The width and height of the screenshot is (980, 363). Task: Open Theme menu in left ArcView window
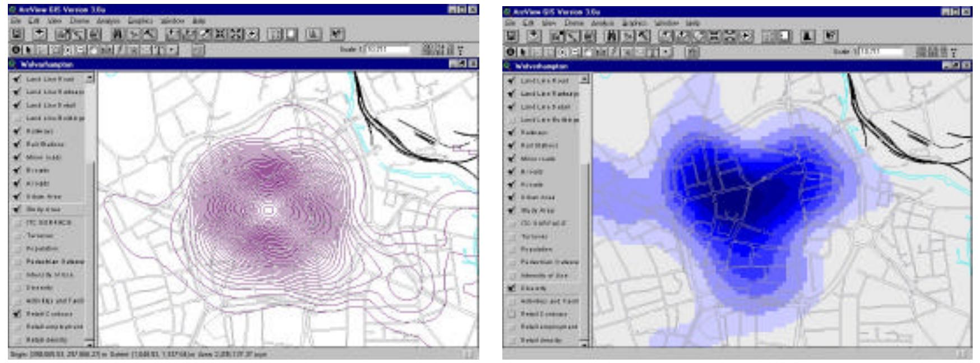pyautogui.click(x=79, y=20)
